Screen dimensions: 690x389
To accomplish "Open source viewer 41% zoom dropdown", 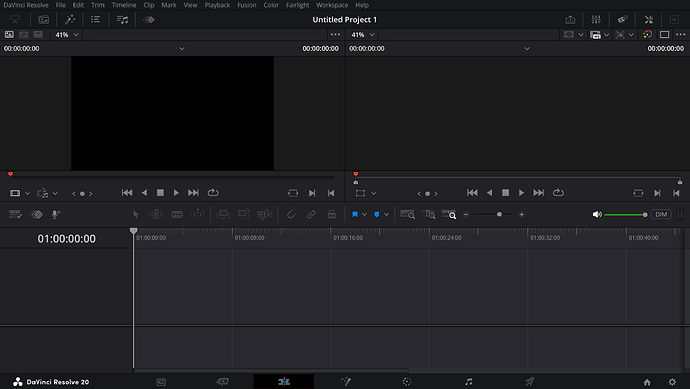I will click(67, 34).
